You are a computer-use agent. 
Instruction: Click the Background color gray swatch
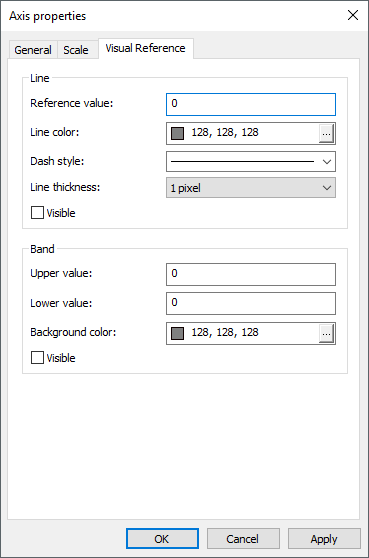[177, 333]
